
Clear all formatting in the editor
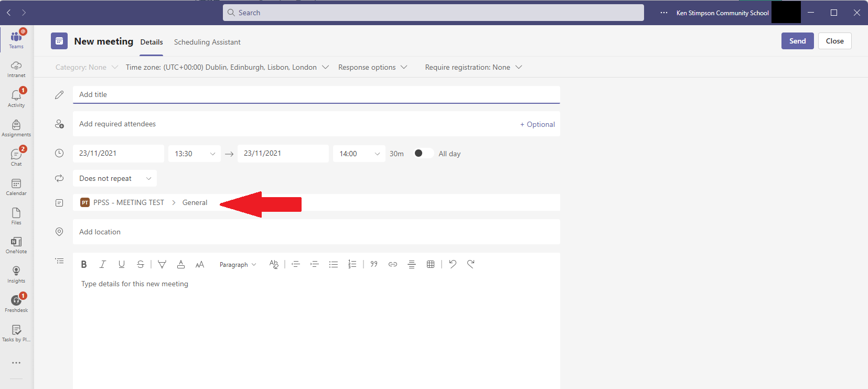point(274,264)
